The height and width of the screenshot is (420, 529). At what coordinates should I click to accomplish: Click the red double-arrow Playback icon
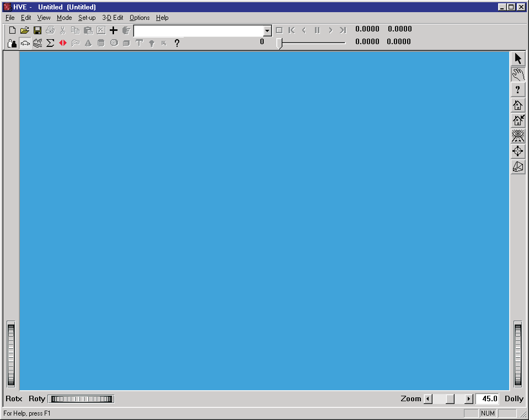(x=63, y=43)
